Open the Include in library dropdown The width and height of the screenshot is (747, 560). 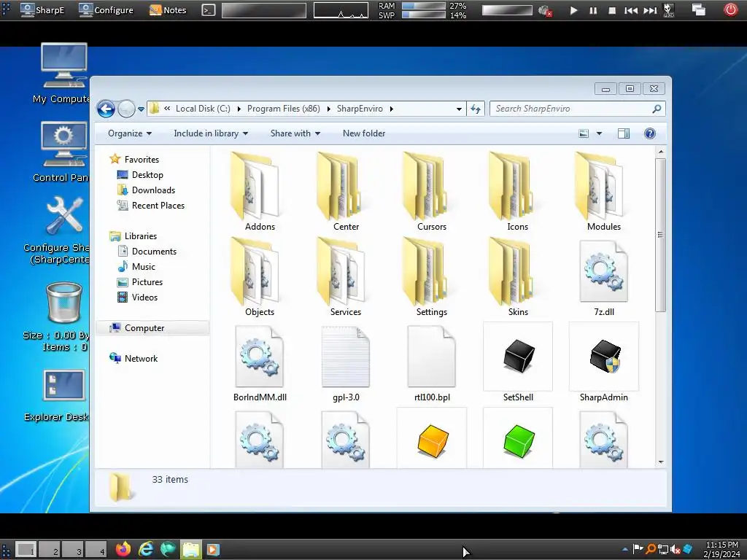click(x=211, y=133)
